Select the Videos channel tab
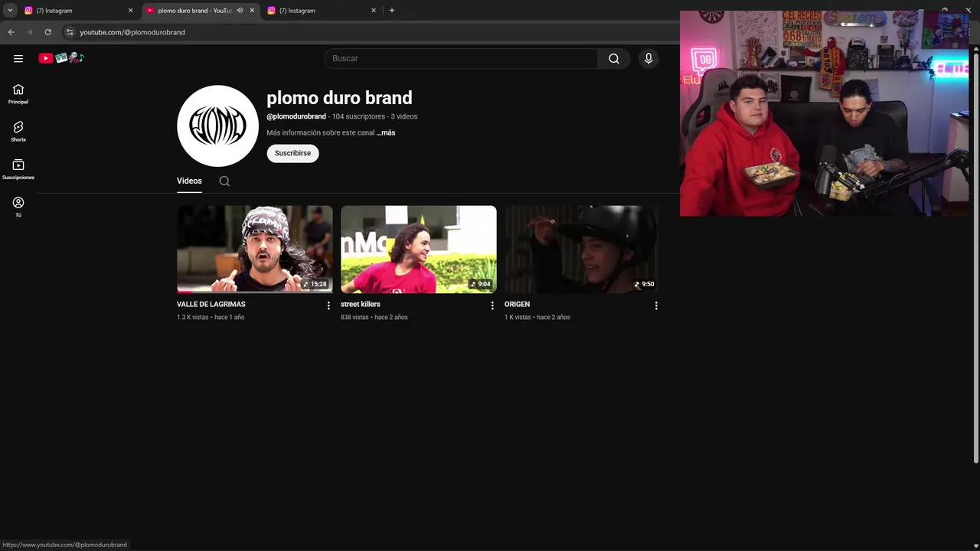Viewport: 980px width, 551px height. pyautogui.click(x=189, y=181)
